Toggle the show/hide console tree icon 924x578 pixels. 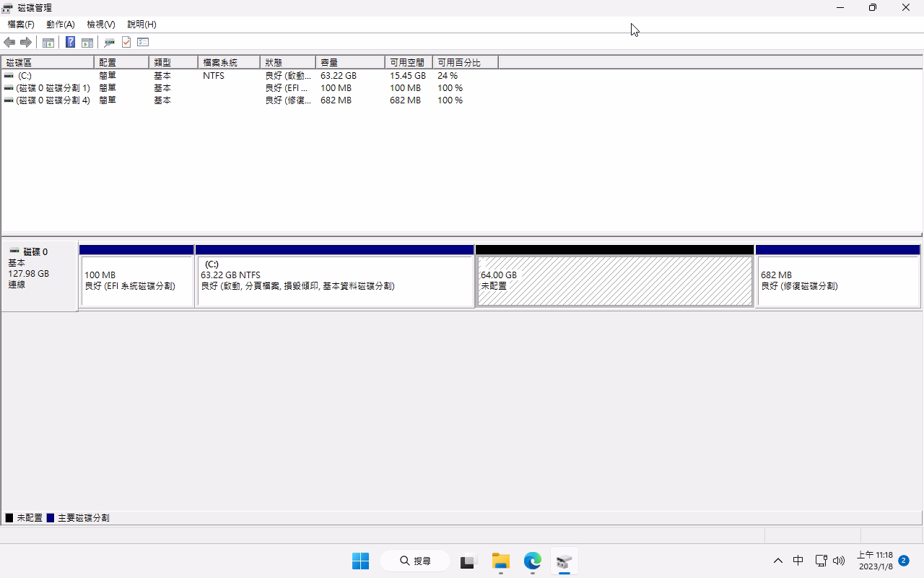click(x=48, y=43)
